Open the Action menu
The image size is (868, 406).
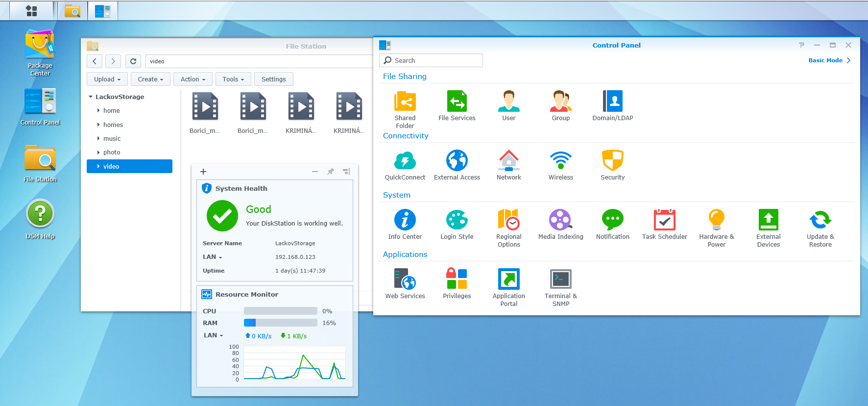193,79
